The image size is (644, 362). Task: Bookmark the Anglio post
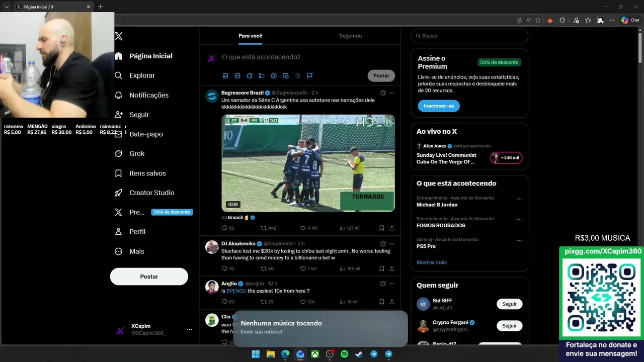pyautogui.click(x=382, y=302)
